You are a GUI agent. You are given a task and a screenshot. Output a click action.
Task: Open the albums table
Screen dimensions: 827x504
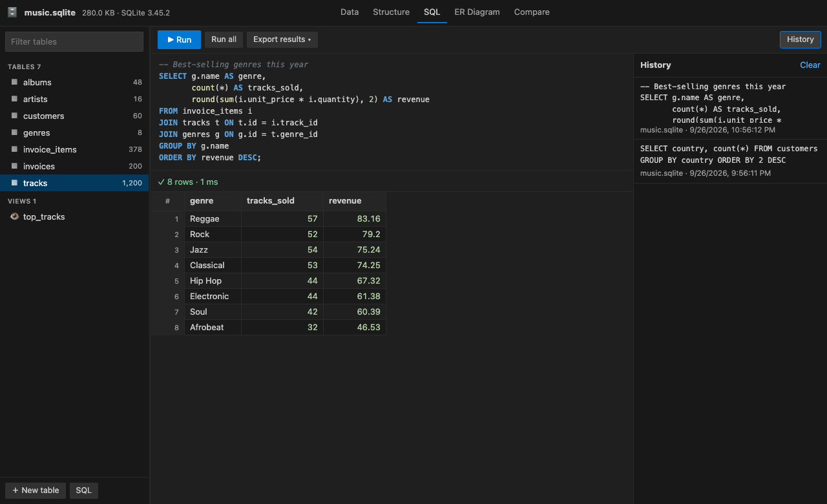(x=74, y=82)
